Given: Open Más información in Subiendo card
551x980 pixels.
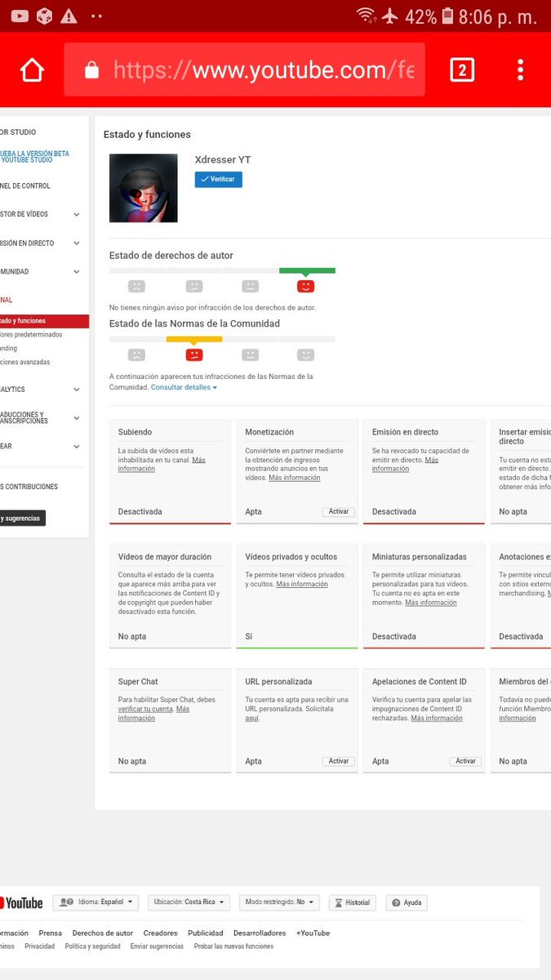Looking at the screenshot, I should pos(162,464).
